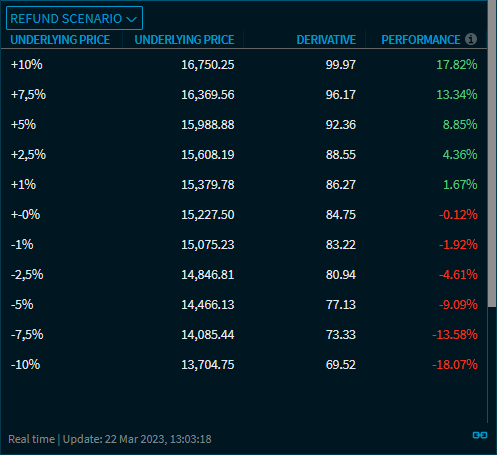Select the +10% scenario row

tap(244, 65)
